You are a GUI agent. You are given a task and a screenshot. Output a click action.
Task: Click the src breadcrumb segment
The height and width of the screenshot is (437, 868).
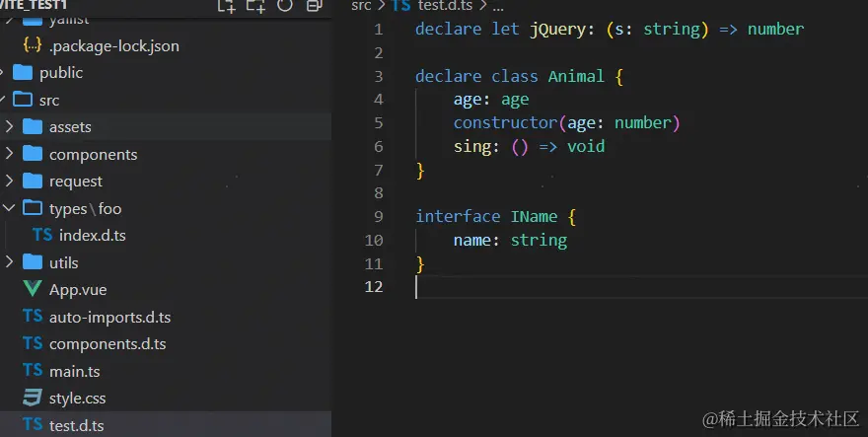tap(361, 6)
